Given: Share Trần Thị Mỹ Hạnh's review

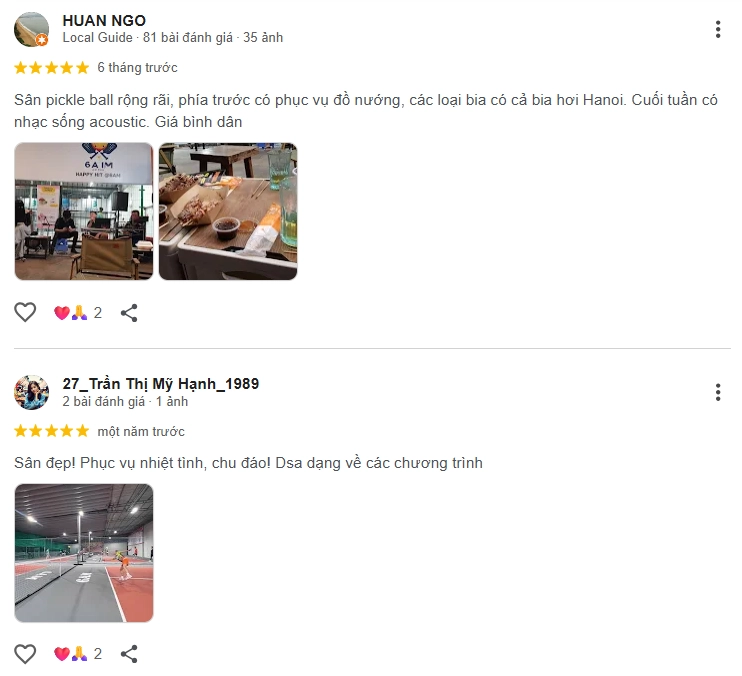Looking at the screenshot, I should pos(129,654).
